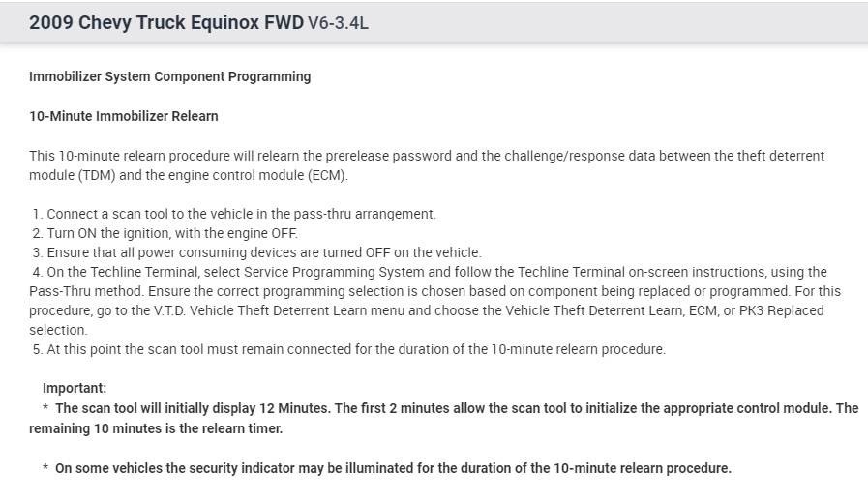Screen dimensions: 868x501
Task: Click the "2009 Chevy Truck Equinox FWD" title
Action: (165, 22)
